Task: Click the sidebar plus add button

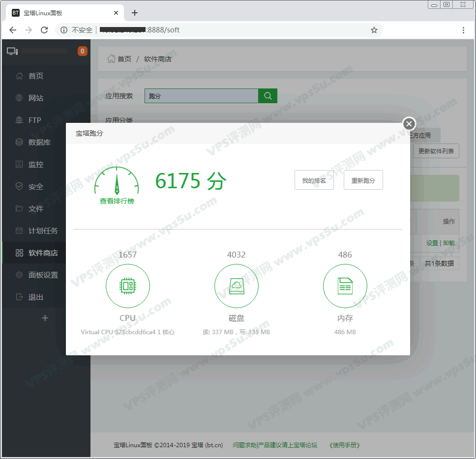Action: [45, 318]
